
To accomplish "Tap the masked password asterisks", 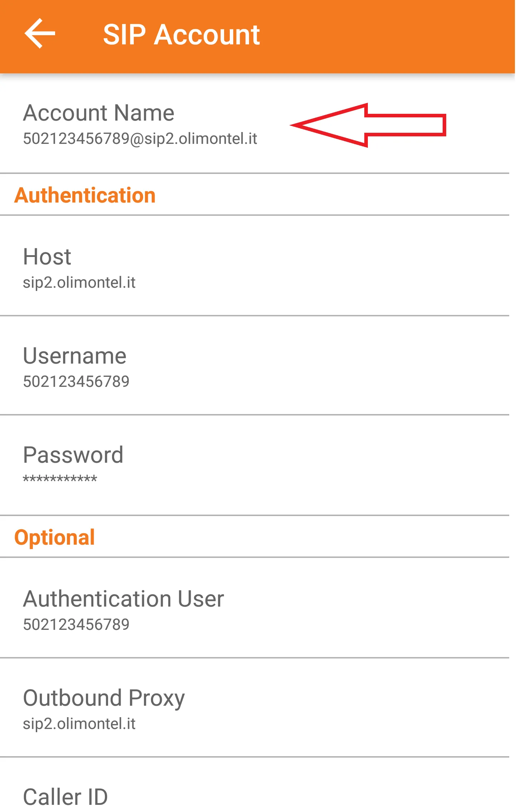I will tap(60, 479).
